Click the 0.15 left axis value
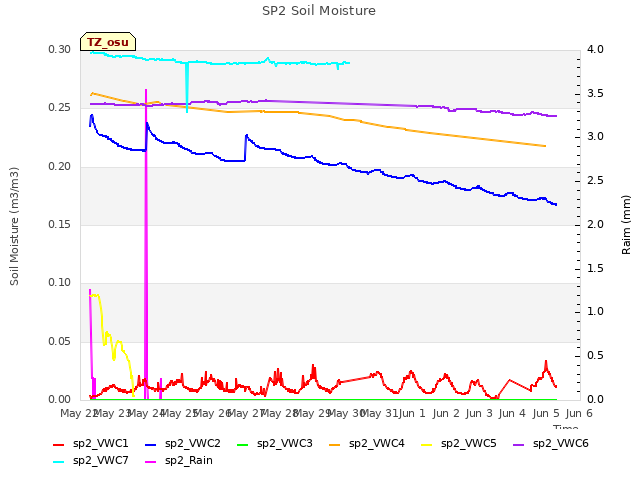This screenshot has height=480, width=640. point(60,224)
